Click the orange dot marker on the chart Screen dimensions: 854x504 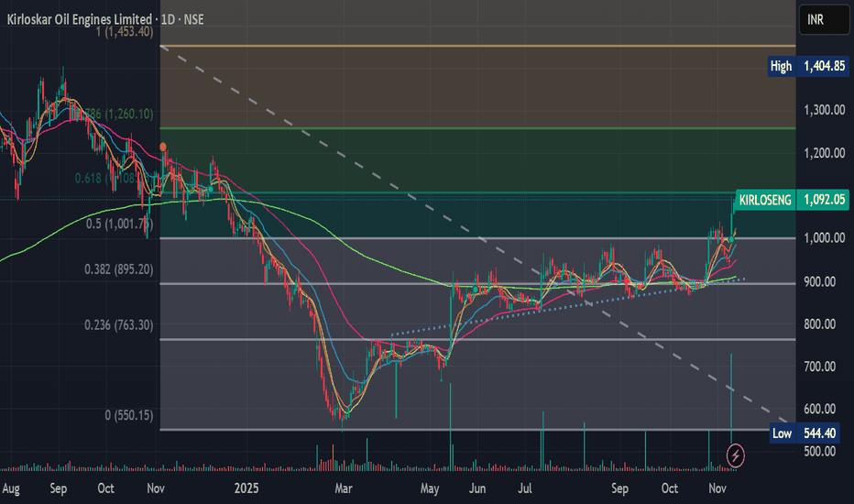point(163,147)
